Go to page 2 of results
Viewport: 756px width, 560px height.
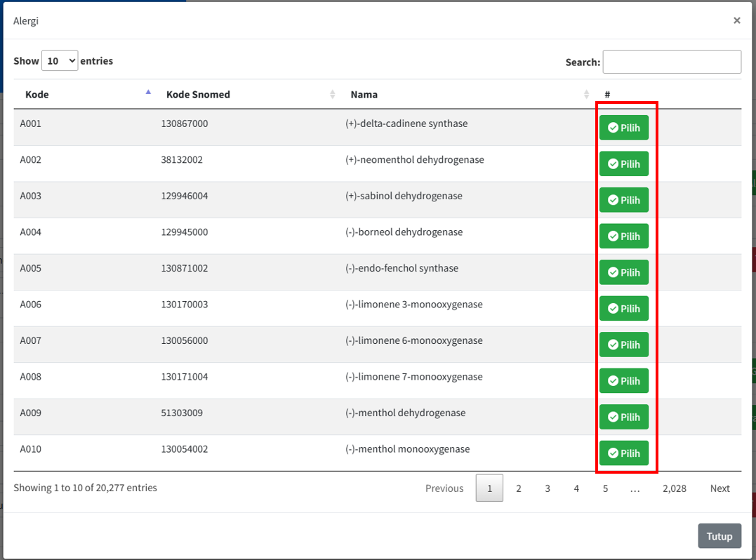519,488
